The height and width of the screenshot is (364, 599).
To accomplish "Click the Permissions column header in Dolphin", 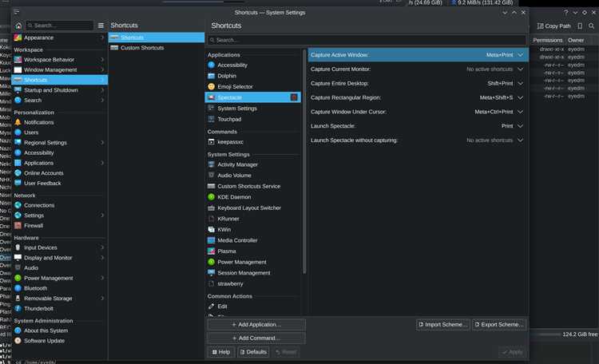I will (x=548, y=40).
